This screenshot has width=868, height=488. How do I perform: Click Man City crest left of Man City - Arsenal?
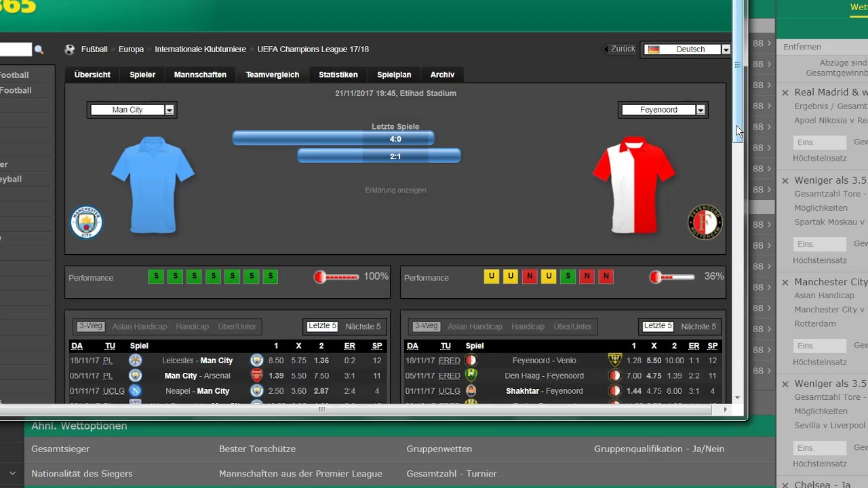pos(136,375)
